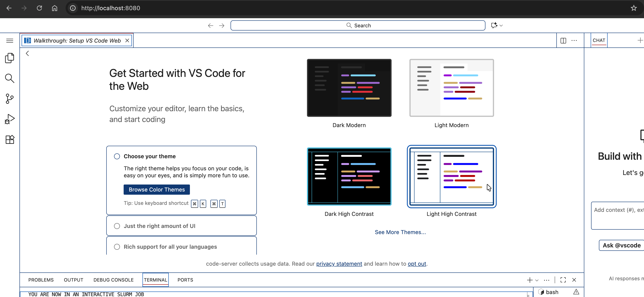
Task: Open the CHAT tab
Action: point(599,40)
